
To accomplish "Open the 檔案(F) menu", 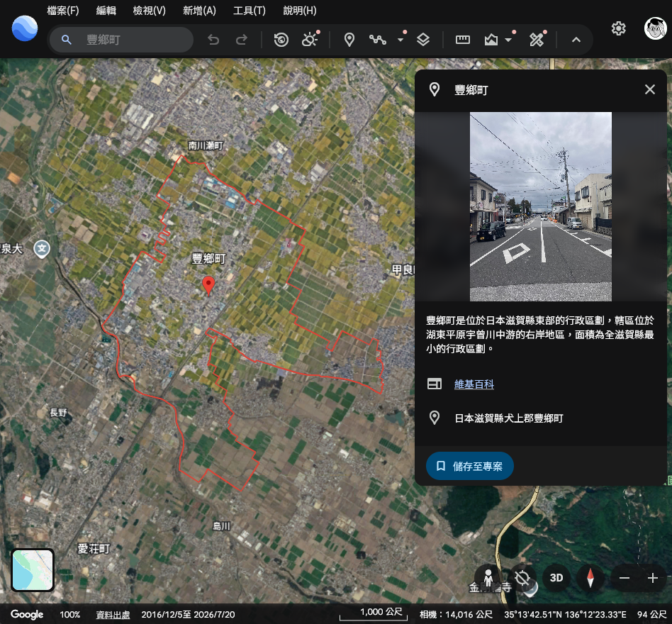I will pos(63,11).
